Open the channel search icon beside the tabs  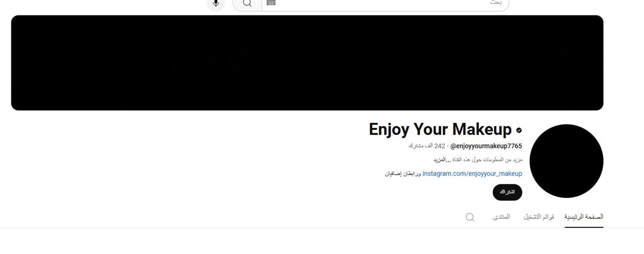click(470, 217)
